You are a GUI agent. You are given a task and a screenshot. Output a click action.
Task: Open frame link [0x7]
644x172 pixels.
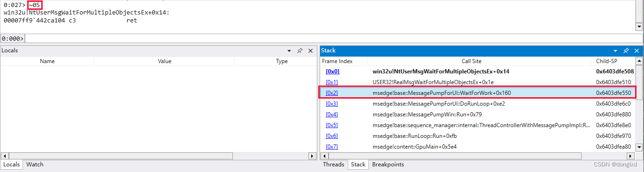point(332,147)
